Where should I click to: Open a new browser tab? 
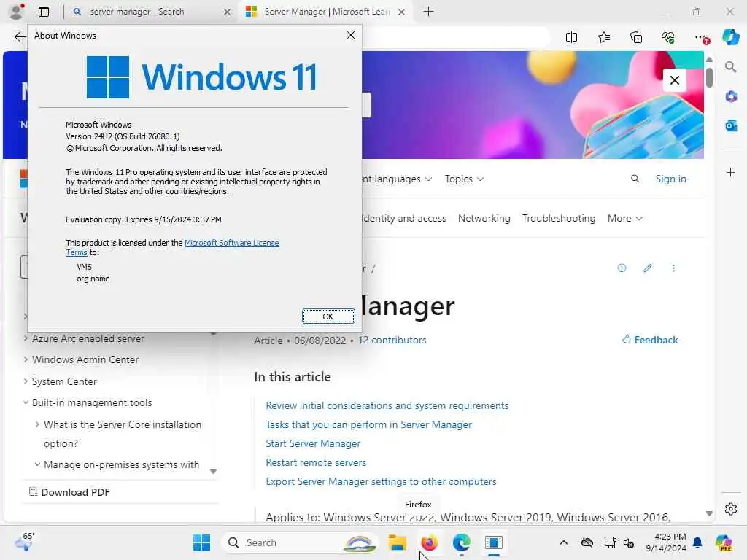coord(428,12)
